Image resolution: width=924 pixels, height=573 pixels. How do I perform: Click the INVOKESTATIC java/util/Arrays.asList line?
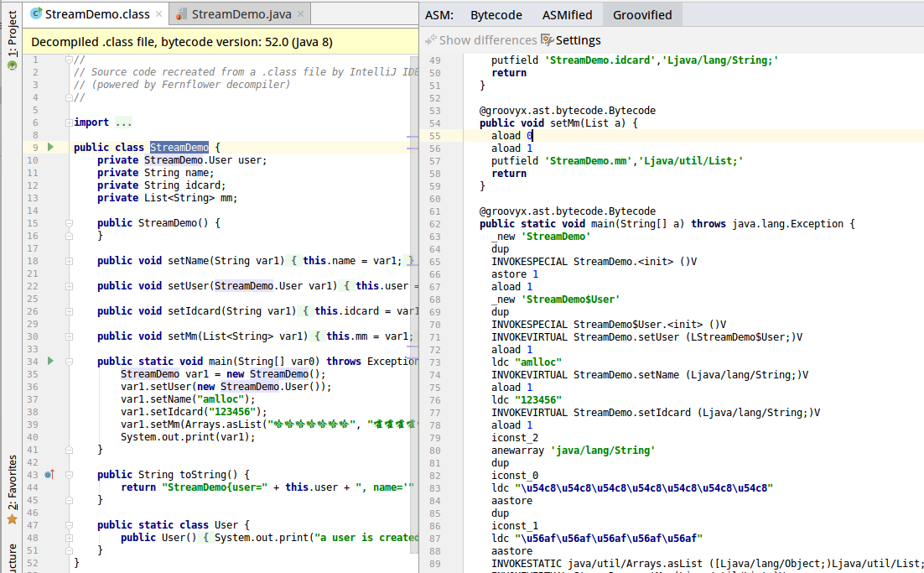[x=707, y=563]
